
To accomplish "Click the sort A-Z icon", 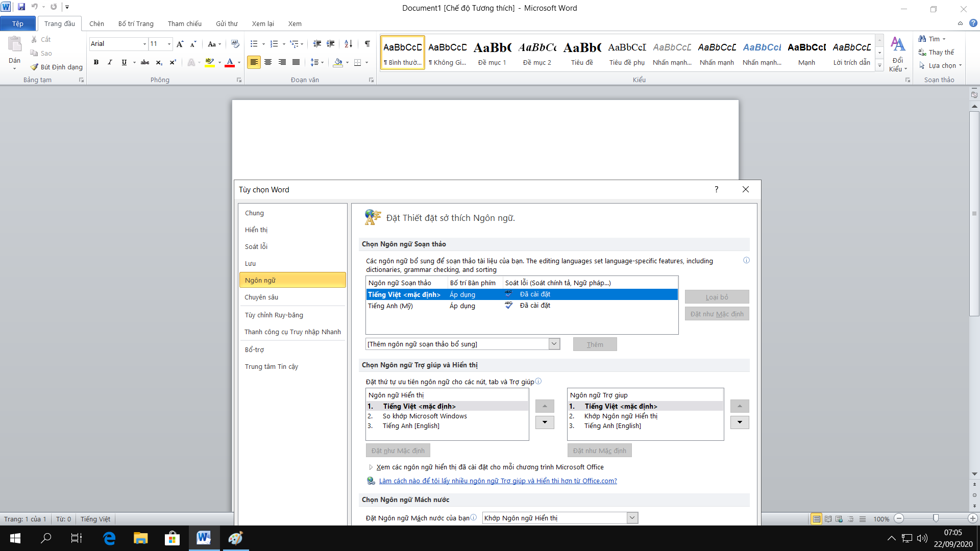I will tap(349, 44).
